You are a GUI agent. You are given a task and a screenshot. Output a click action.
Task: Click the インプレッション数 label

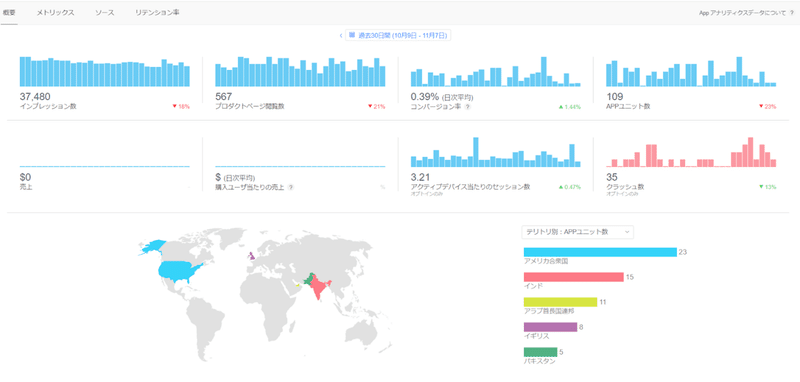tap(48, 107)
